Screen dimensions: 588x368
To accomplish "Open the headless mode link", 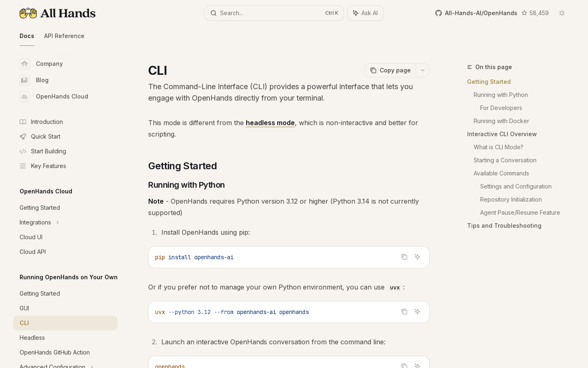I will 270,123.
